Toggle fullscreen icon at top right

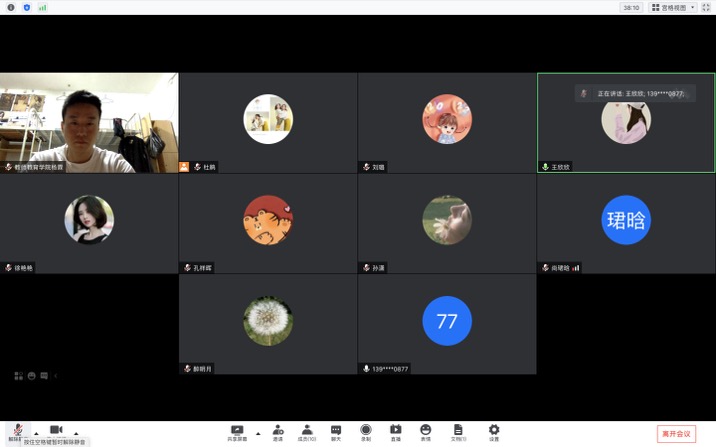point(706,7)
